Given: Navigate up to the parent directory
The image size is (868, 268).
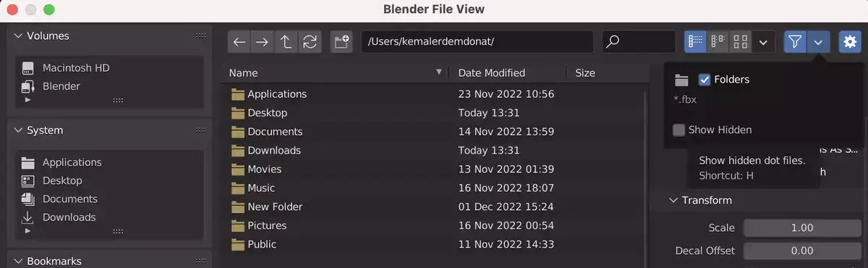Looking at the screenshot, I should tap(286, 42).
